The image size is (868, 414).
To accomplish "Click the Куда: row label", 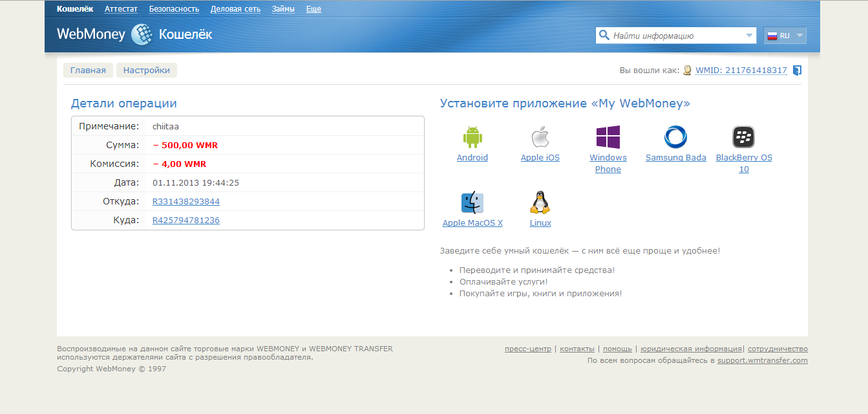I will pos(127,220).
